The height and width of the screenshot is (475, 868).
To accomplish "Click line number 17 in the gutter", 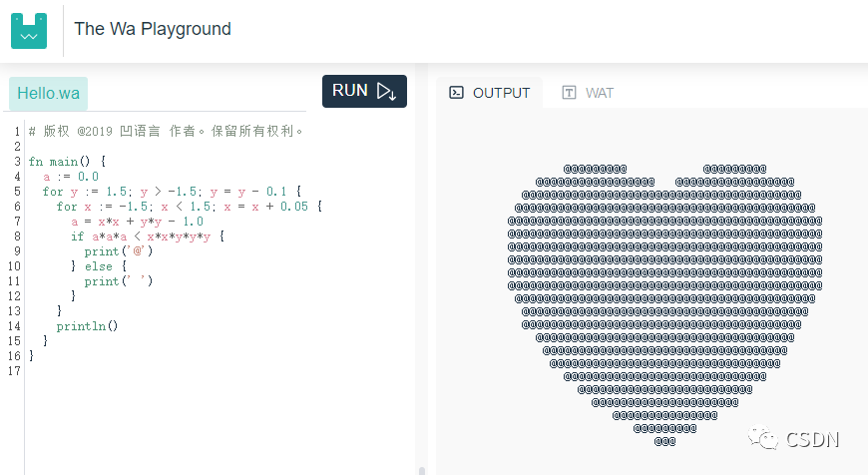I will (x=14, y=371).
